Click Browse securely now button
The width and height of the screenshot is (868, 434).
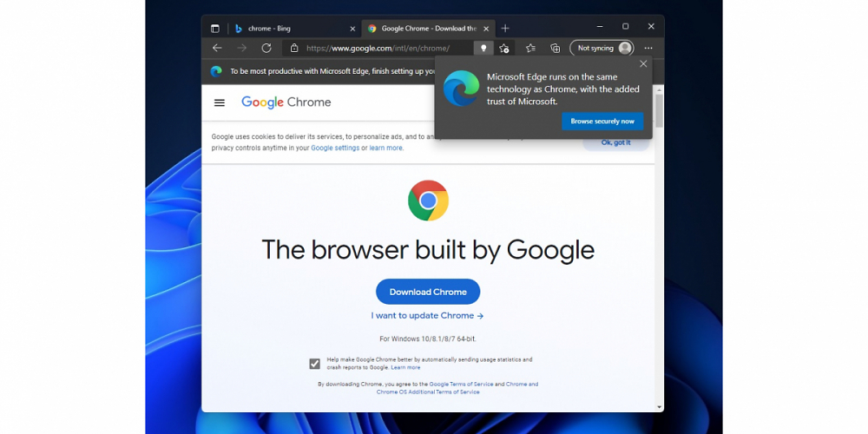point(602,122)
